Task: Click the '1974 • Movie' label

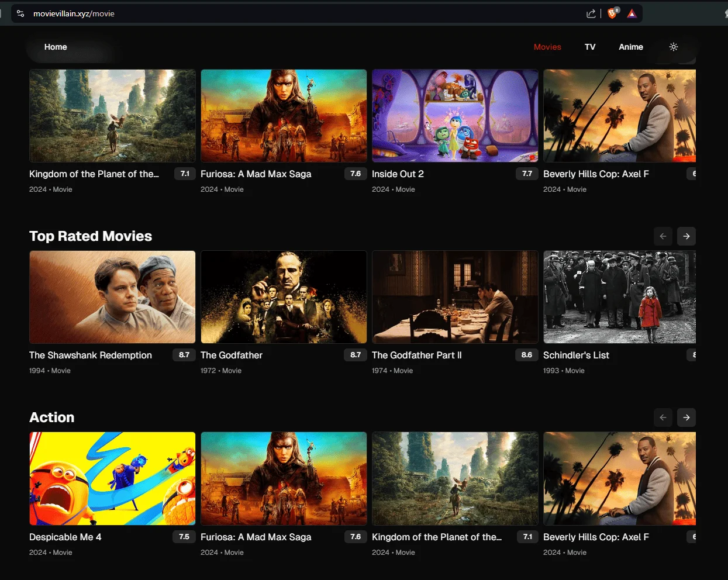Action: (x=392, y=371)
